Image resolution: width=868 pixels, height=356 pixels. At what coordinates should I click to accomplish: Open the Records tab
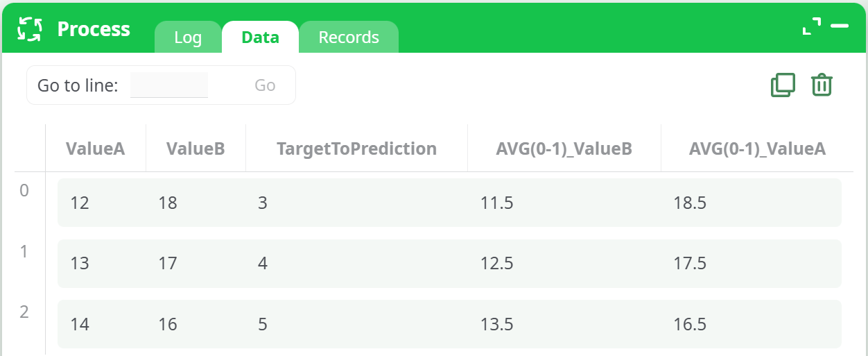(x=349, y=37)
